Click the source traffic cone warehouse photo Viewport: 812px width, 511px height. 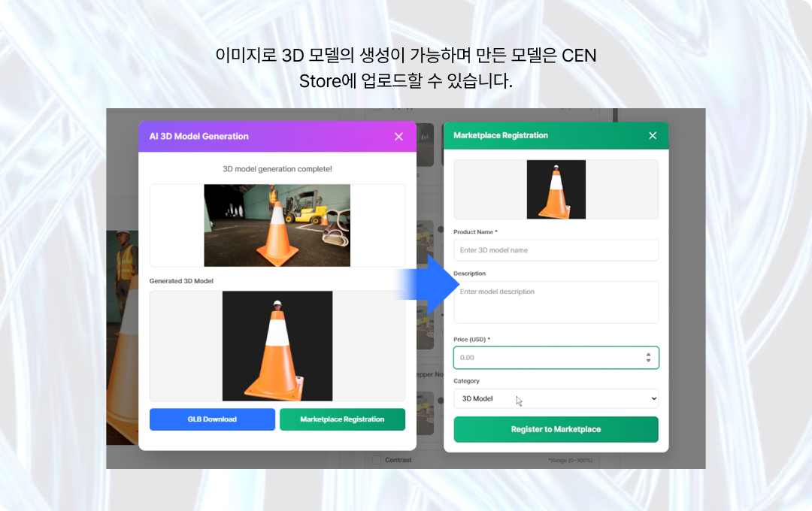click(277, 225)
